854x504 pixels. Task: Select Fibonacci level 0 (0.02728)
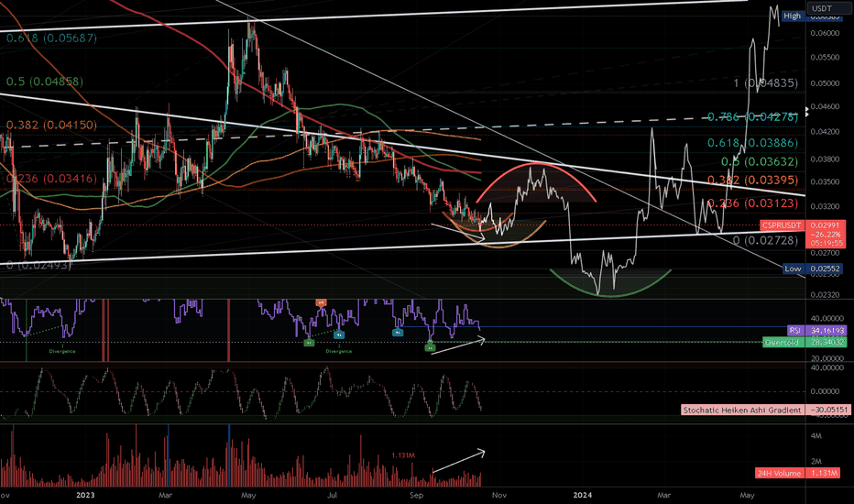(x=766, y=240)
